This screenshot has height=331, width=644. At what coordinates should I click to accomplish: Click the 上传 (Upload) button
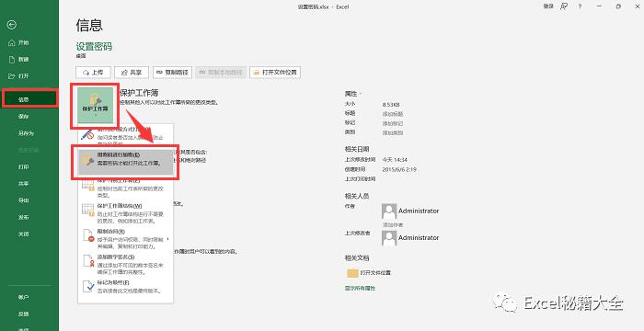point(93,73)
